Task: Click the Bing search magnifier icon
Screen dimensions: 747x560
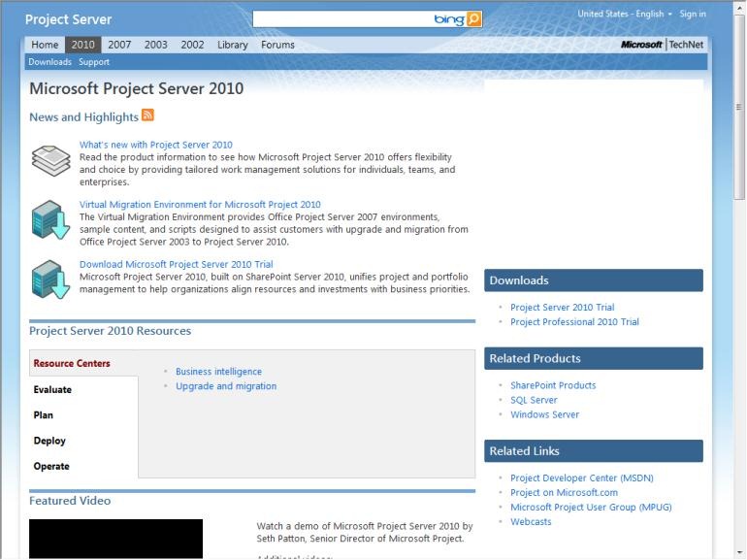Action: point(473,19)
